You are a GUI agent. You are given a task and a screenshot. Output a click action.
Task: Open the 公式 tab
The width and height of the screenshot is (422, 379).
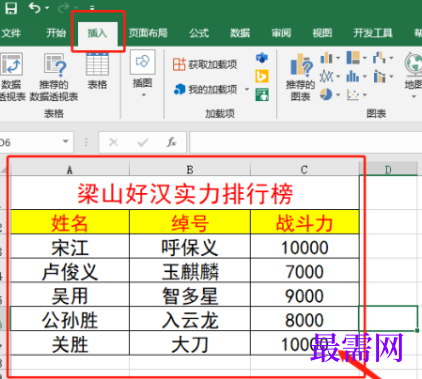coord(199,33)
